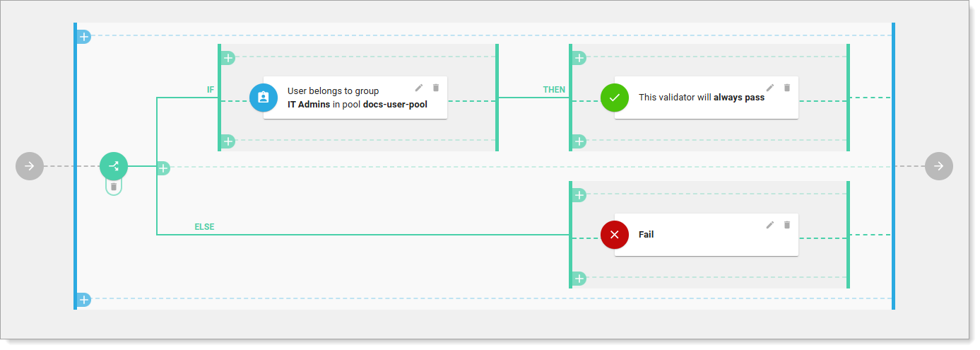
Task: Edit the IT Admins group rule
Action: click(419, 88)
